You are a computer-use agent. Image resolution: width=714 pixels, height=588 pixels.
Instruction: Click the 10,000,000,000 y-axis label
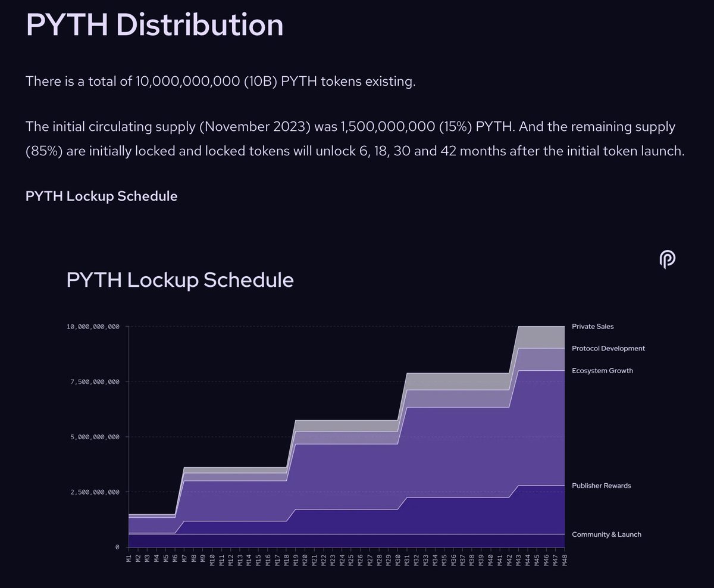click(x=92, y=327)
